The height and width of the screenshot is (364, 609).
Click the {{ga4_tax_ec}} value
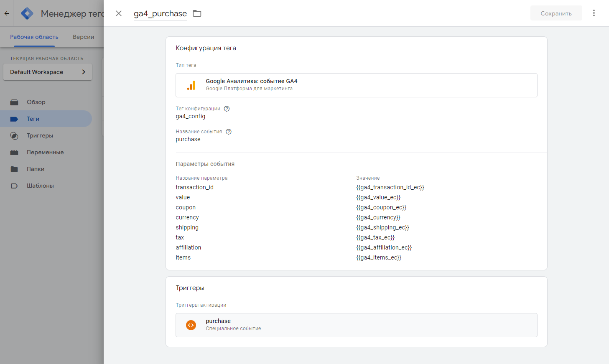coord(375,237)
